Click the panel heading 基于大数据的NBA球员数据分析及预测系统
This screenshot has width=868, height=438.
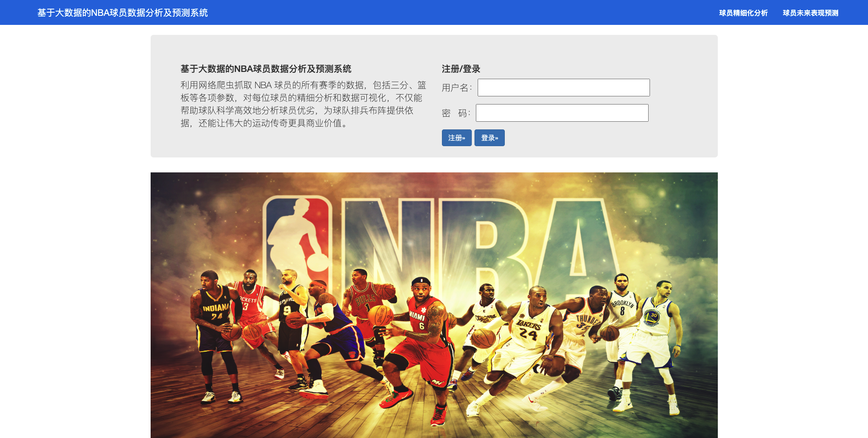tap(266, 69)
